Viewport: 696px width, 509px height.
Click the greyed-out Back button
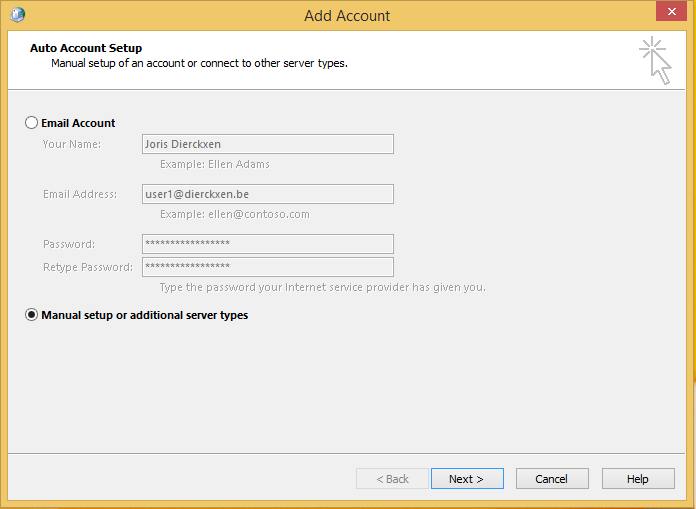click(x=392, y=479)
